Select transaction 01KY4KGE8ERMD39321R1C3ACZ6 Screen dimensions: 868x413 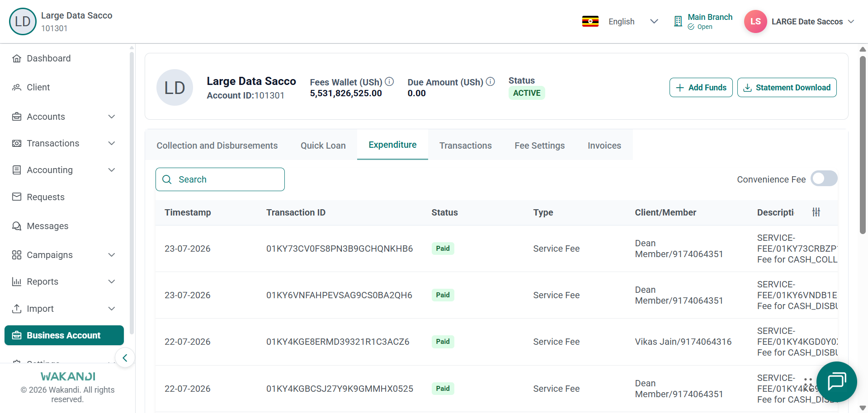[x=338, y=342]
